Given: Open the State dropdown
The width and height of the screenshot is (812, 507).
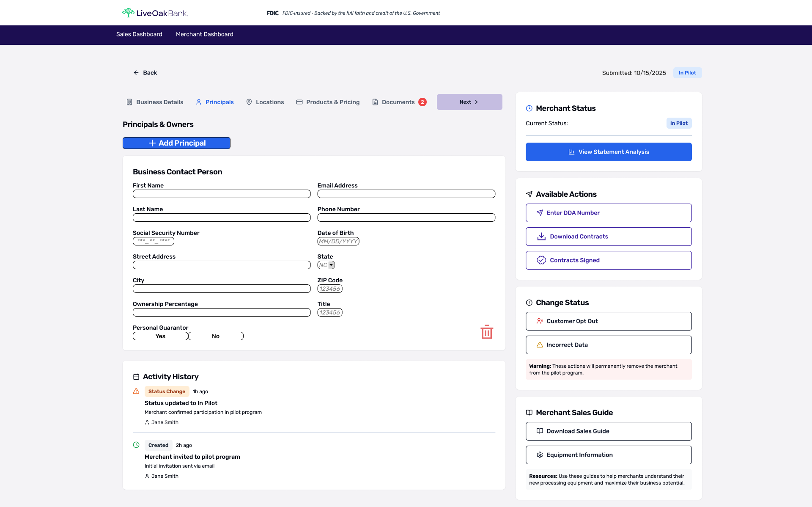Looking at the screenshot, I should pyautogui.click(x=326, y=265).
